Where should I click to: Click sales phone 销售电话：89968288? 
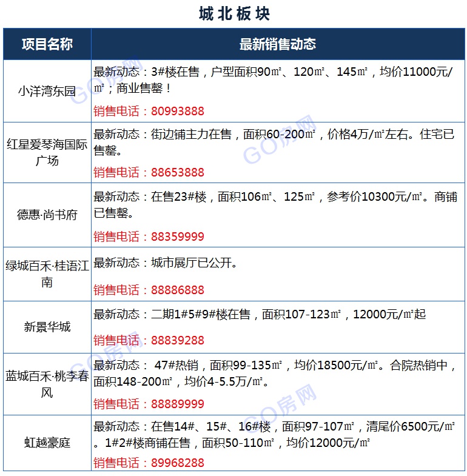149,463
